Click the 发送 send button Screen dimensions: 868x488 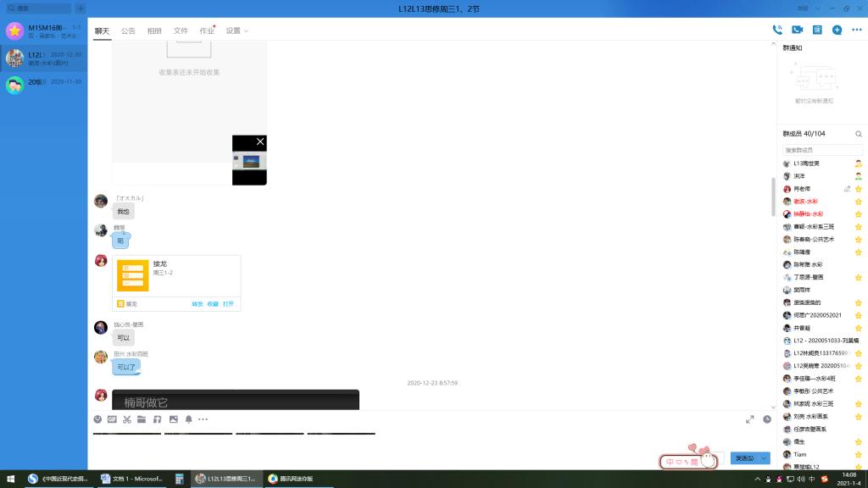click(743, 458)
